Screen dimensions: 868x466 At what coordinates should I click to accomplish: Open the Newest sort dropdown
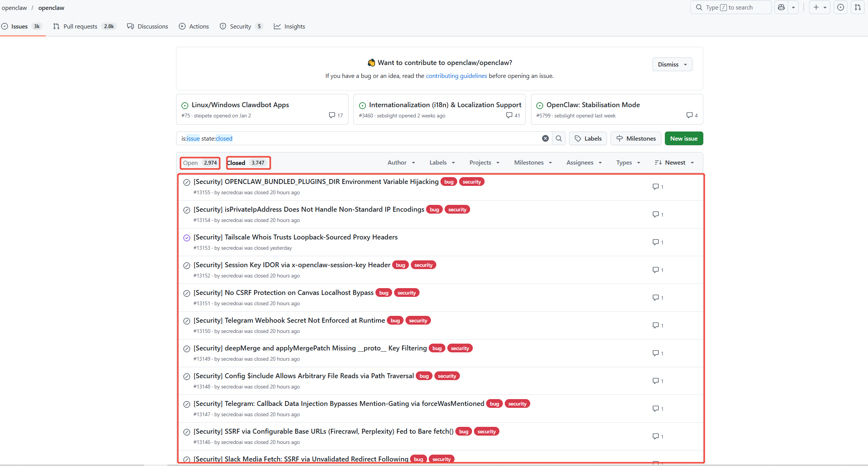[x=674, y=162]
